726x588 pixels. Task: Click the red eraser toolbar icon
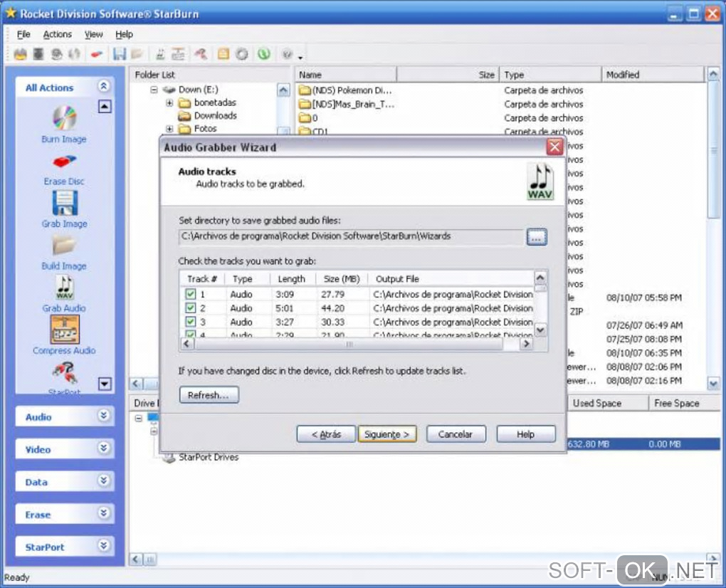click(97, 55)
